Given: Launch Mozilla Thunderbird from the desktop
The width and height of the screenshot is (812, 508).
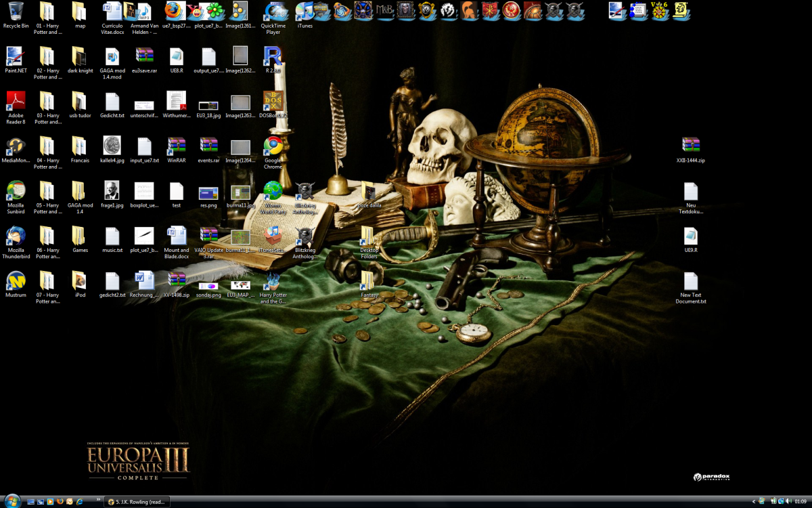Looking at the screenshot, I should 16,236.
